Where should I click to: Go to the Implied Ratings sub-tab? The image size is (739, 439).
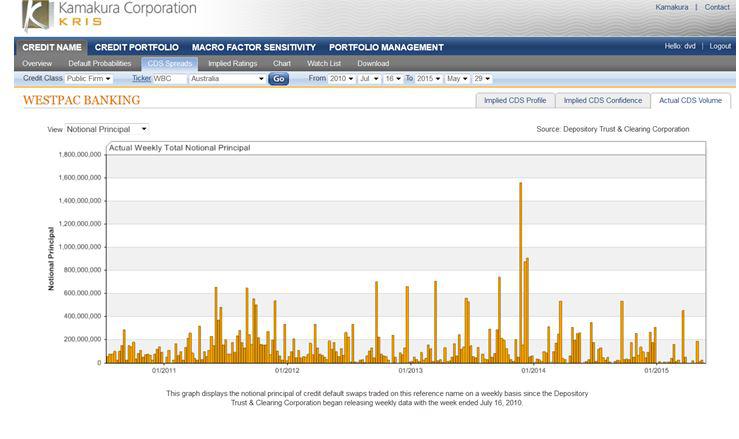[232, 63]
